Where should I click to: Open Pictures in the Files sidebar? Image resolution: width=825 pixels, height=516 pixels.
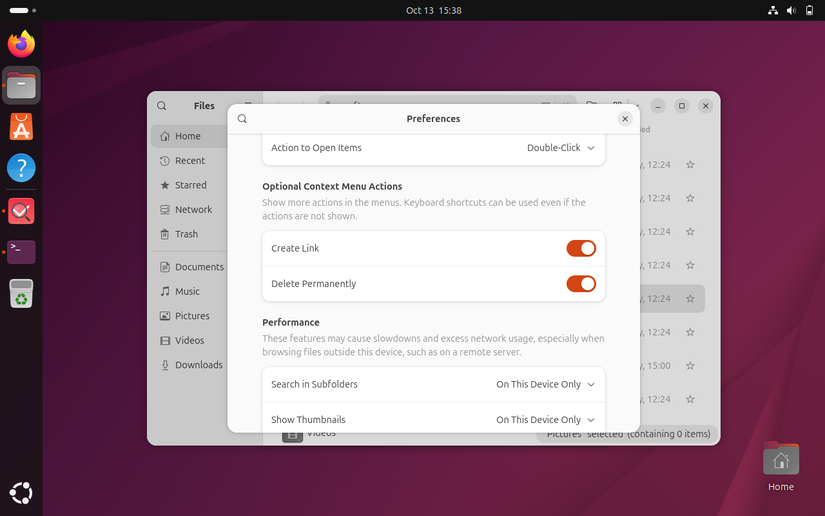[x=190, y=316]
